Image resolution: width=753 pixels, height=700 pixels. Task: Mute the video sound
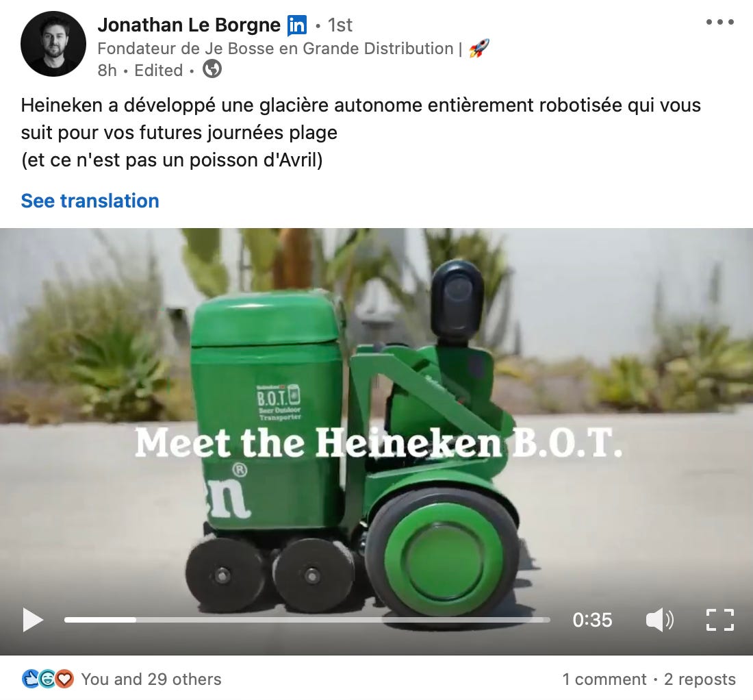[x=659, y=620]
